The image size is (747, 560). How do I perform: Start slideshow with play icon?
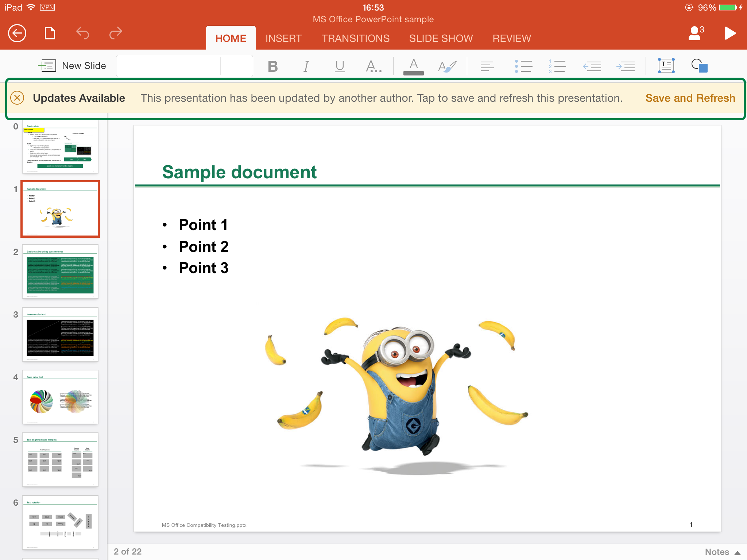tap(730, 33)
